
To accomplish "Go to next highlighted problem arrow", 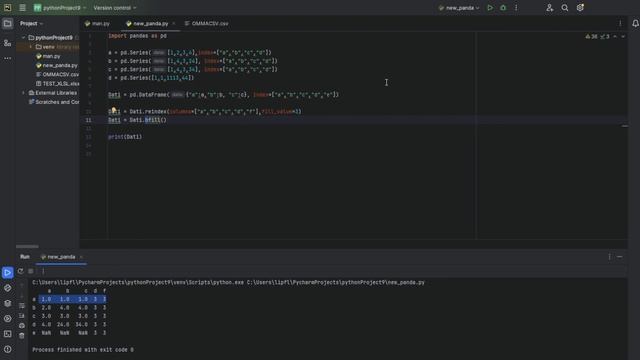I will tap(623, 37).
